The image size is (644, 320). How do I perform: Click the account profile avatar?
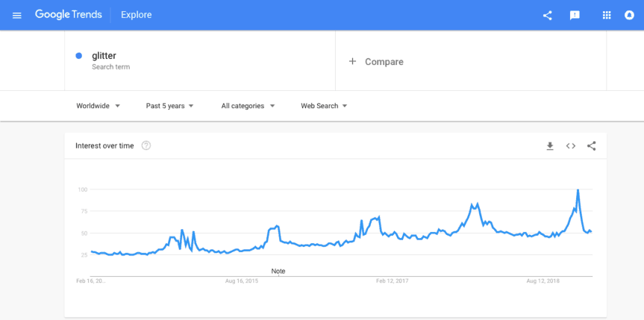click(629, 15)
